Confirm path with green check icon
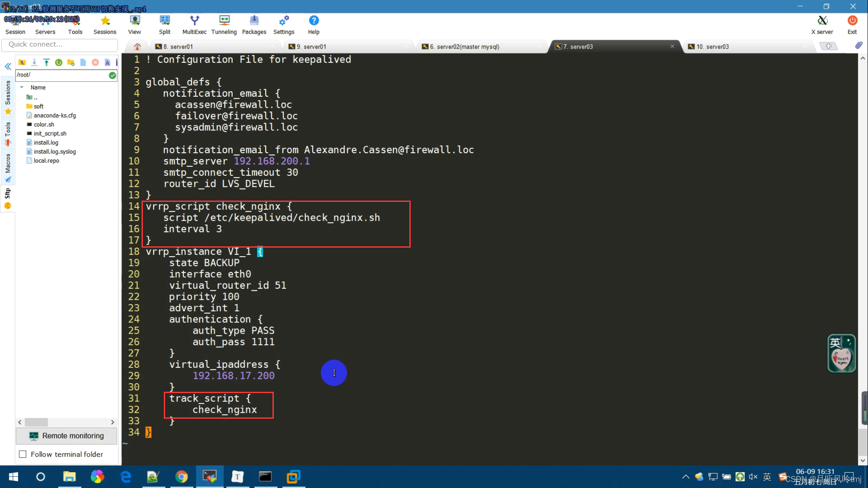The height and width of the screenshot is (488, 868). click(x=112, y=75)
